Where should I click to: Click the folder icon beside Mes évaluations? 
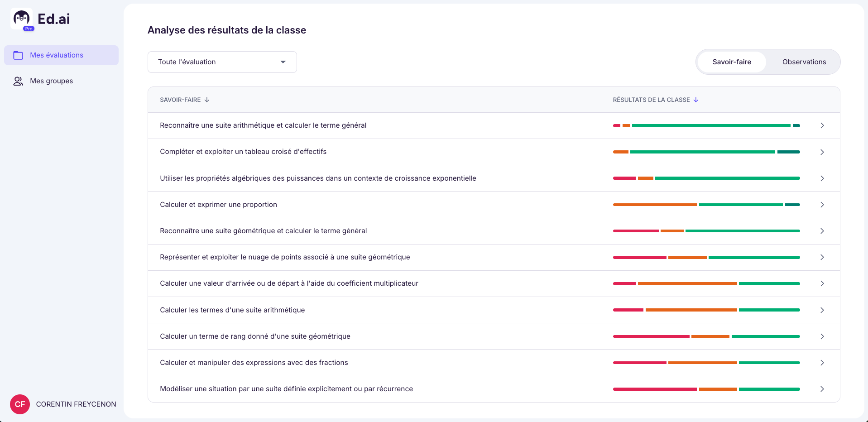18,55
